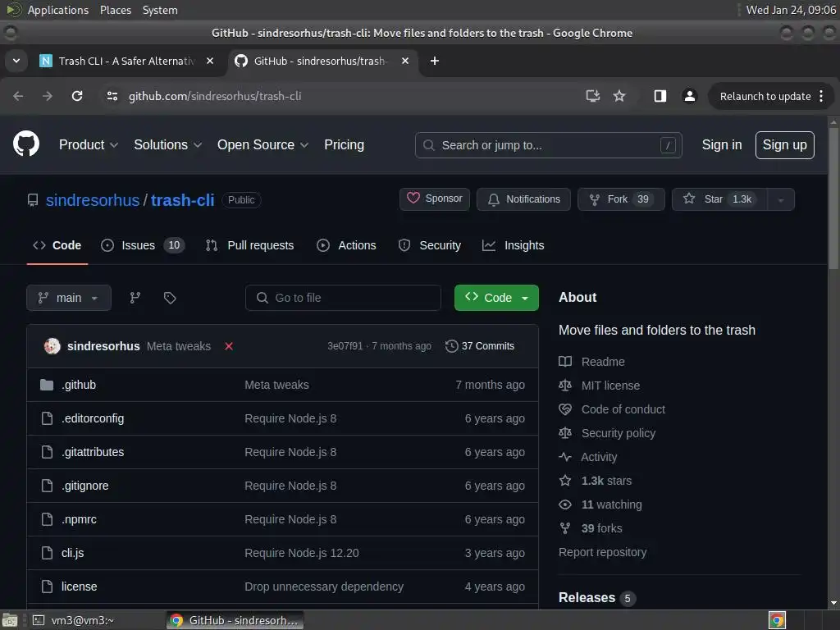
Task: Focus the Go to file search field
Action: pyautogui.click(x=343, y=298)
